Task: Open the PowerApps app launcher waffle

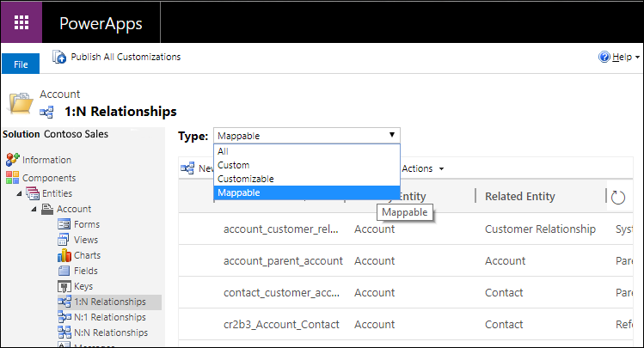Action: [x=21, y=21]
